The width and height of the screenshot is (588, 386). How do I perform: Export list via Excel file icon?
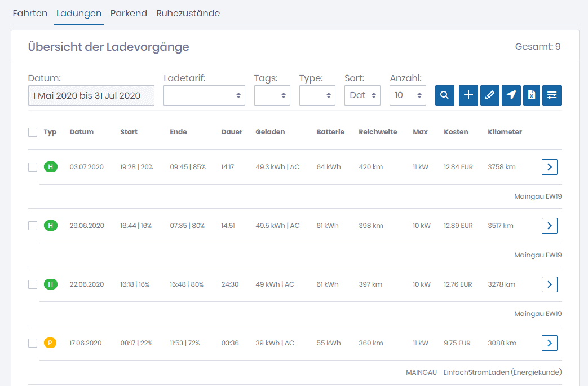[x=531, y=95]
